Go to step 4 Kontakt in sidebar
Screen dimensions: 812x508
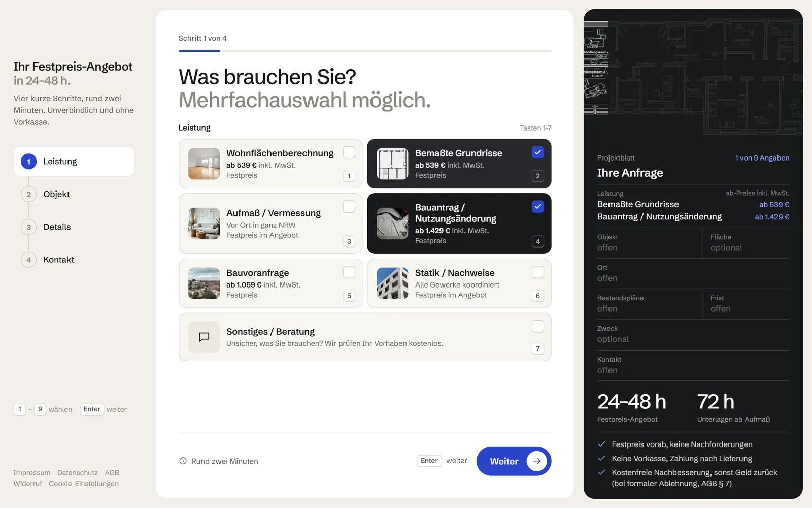pos(74,260)
